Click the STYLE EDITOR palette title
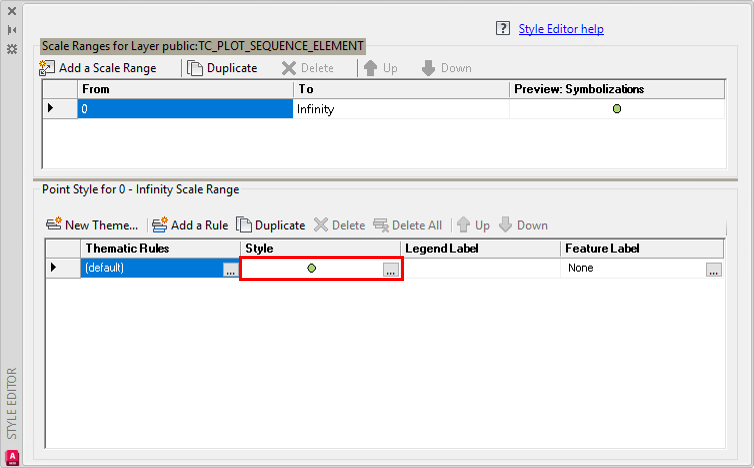 pyautogui.click(x=12, y=403)
